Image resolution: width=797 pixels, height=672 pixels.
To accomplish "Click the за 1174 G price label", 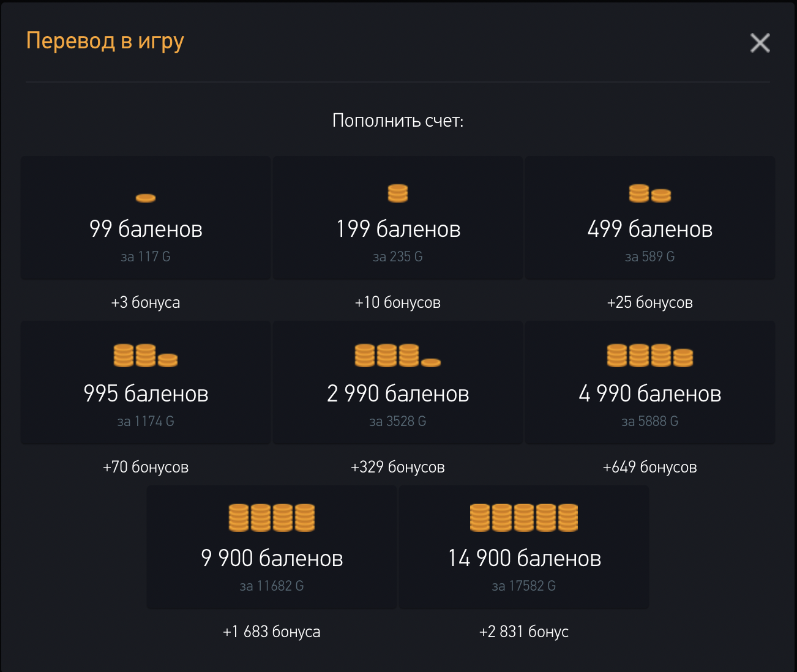I will [146, 422].
